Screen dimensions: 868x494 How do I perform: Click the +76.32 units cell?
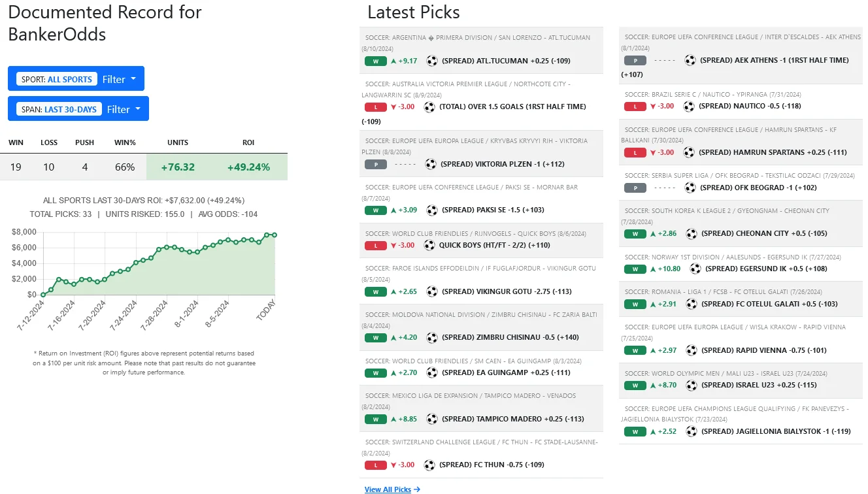point(178,167)
